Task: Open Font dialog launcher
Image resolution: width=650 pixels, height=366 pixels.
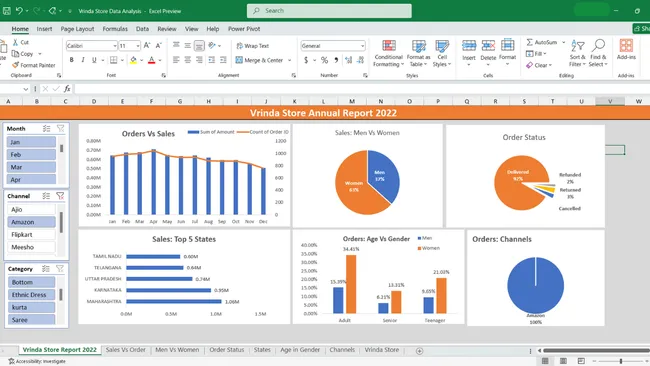Action: [164, 75]
